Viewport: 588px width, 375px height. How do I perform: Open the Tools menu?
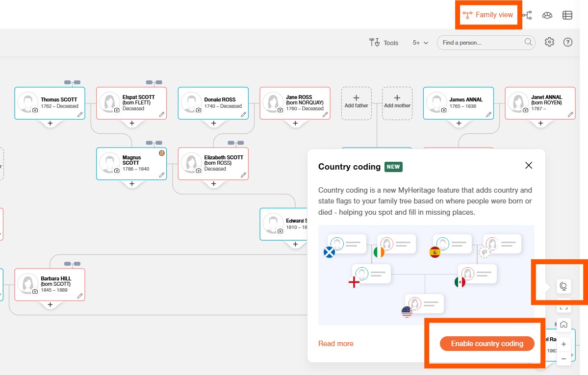pos(384,43)
